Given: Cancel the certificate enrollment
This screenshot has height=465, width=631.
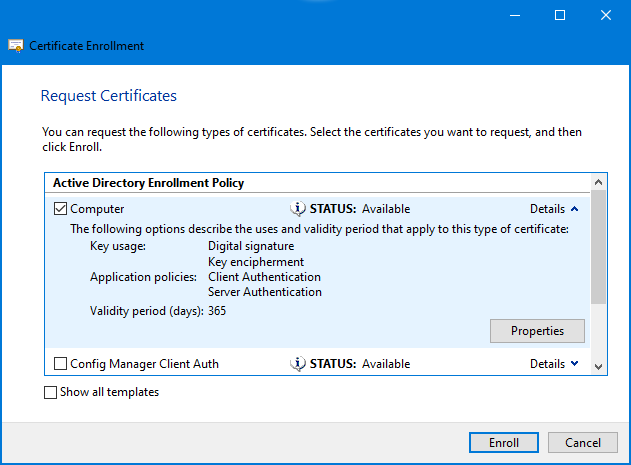Looking at the screenshot, I should tap(583, 442).
